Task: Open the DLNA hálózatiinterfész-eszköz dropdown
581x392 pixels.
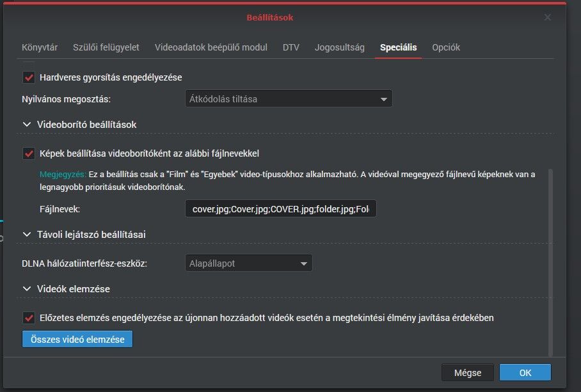Action: [x=249, y=263]
